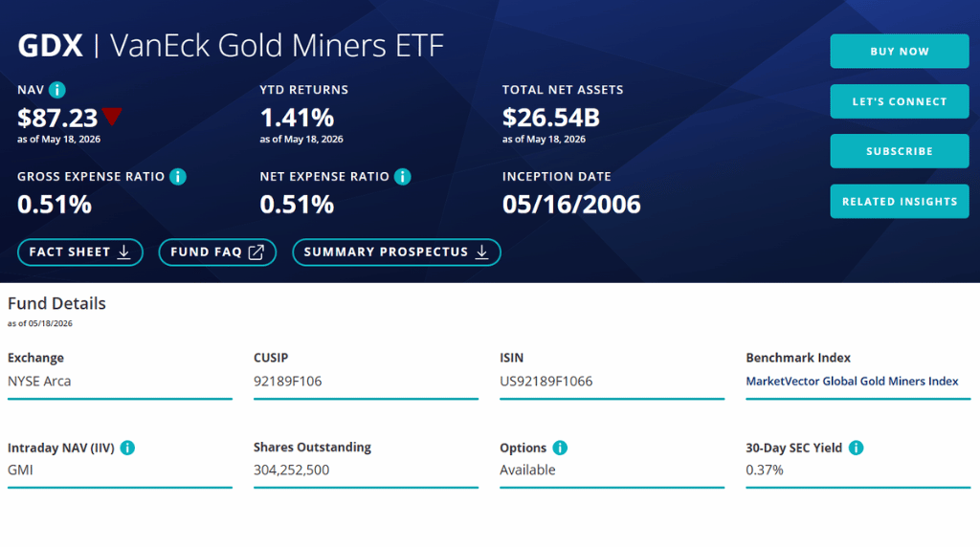Download the Fact Sheet

(x=80, y=252)
